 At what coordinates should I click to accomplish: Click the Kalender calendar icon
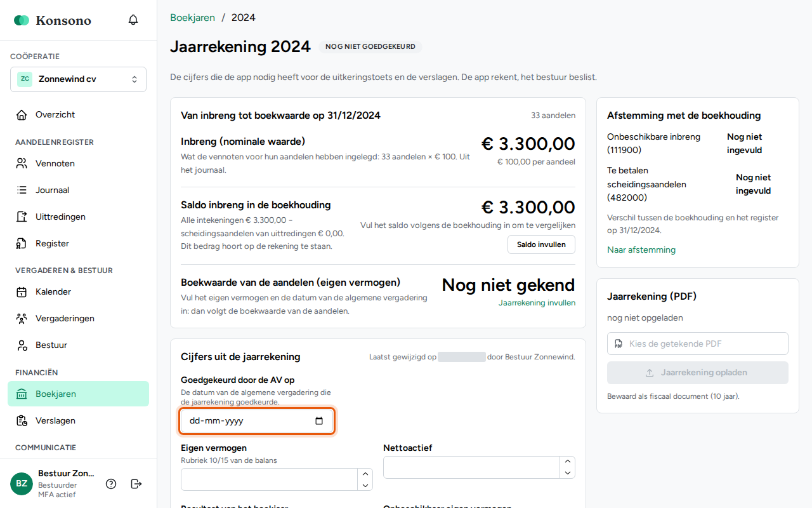22,292
